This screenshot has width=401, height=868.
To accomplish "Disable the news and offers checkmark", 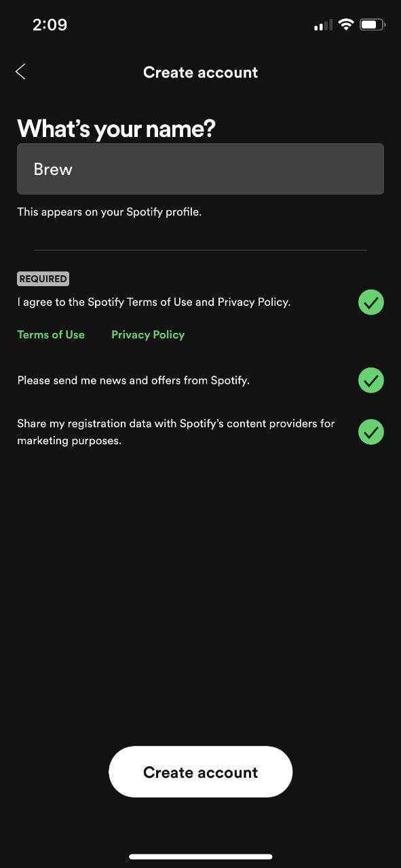I will point(370,380).
